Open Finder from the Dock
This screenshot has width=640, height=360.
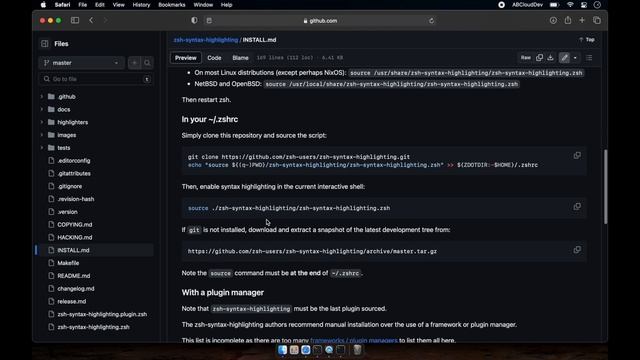(282, 350)
